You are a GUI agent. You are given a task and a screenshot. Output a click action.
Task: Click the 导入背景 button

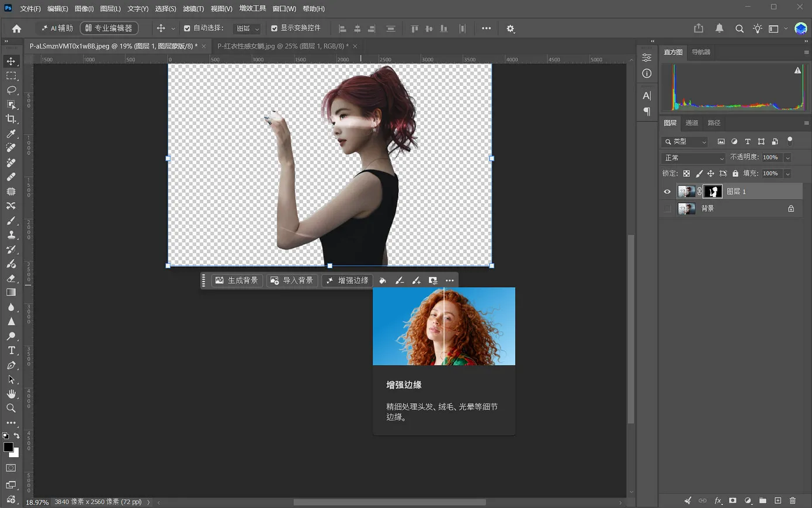click(292, 280)
